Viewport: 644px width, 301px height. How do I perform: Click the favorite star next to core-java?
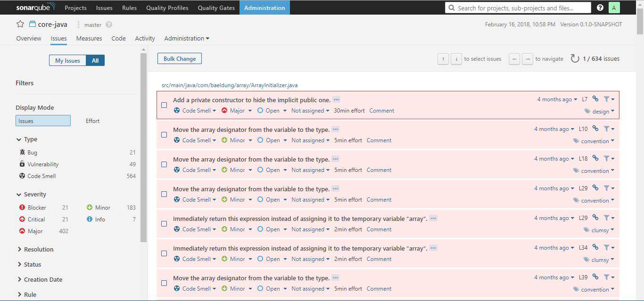pos(20,24)
